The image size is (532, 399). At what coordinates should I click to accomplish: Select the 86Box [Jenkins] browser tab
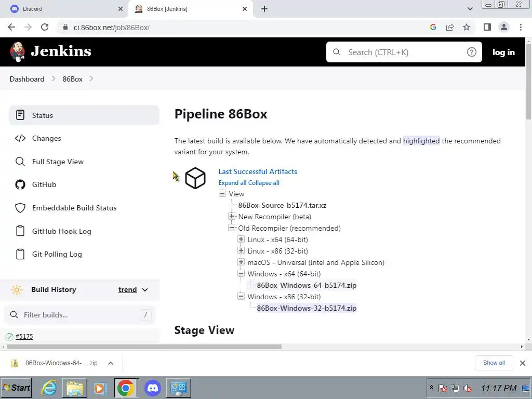click(190, 9)
